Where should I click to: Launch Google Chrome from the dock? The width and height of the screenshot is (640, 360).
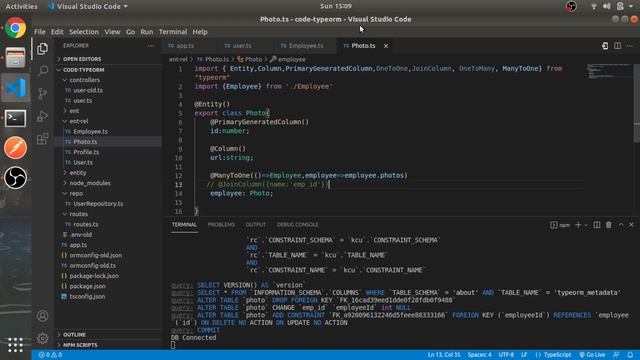point(16,28)
